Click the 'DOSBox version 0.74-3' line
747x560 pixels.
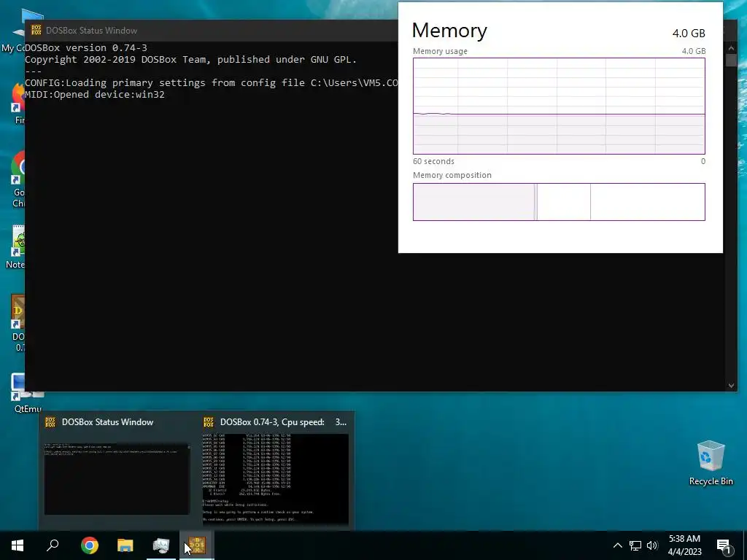tap(86, 47)
